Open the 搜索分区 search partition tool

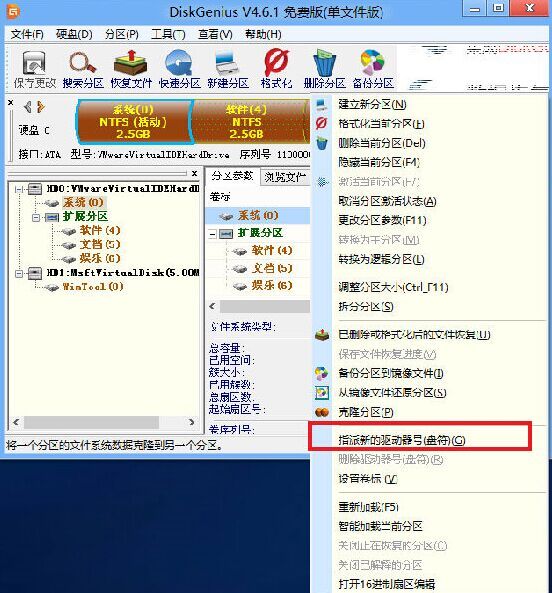pyautogui.click(x=83, y=69)
